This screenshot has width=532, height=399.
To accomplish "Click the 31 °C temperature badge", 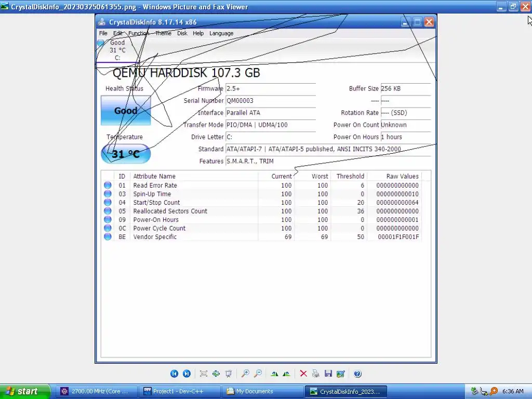I will [126, 154].
